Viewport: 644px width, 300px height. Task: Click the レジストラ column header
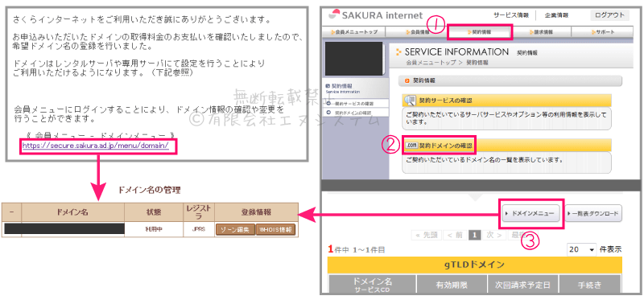click(x=199, y=212)
